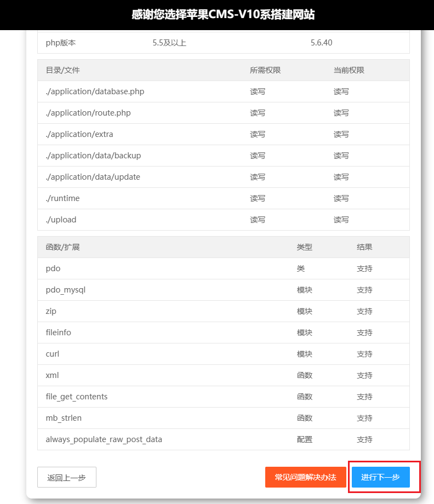The height and width of the screenshot is (504, 434).
Task: Click current 读写 permission for ./upload
Action: (341, 220)
